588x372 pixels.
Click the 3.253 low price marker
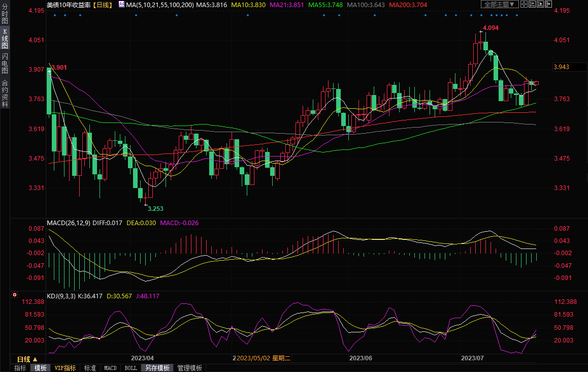point(155,208)
